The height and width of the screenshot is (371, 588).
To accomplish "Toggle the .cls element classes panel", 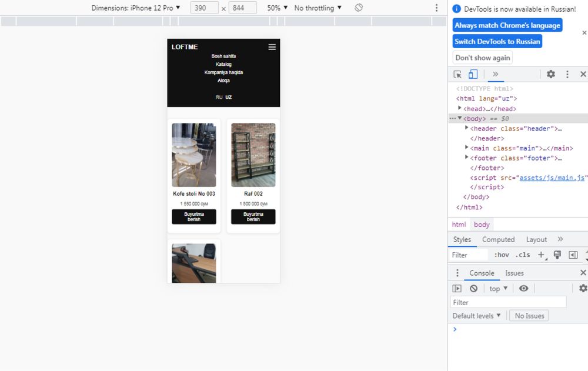I will 522,255.
